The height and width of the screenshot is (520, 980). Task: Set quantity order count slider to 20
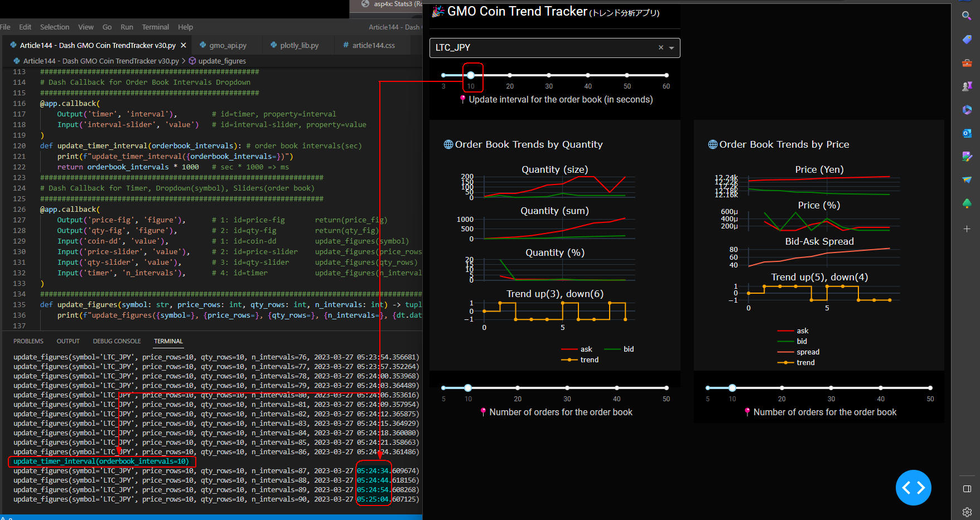click(x=518, y=387)
